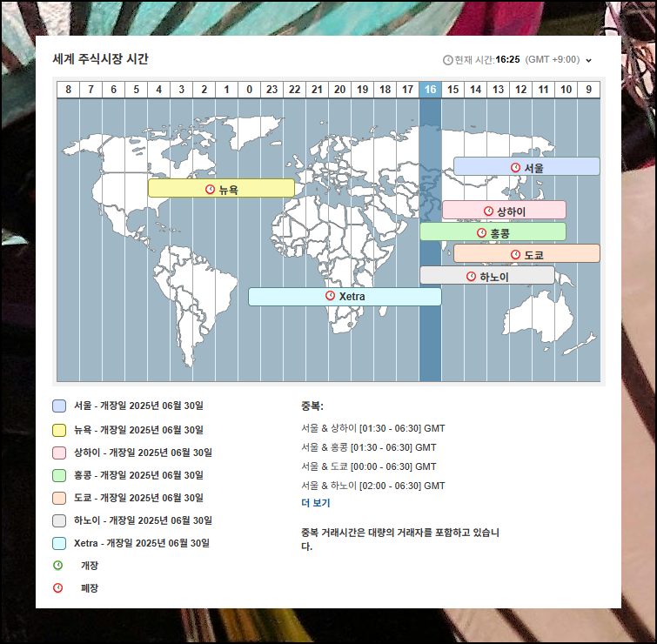This screenshot has width=657, height=644.
Task: Click overlap row 서울 & 도쿄 [00:00 - 06:30]
Action: point(369,466)
